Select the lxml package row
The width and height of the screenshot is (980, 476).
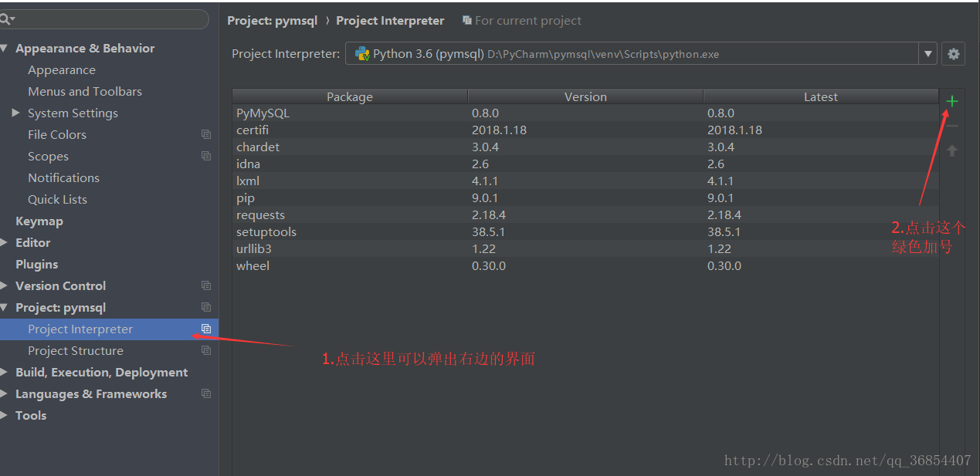(x=585, y=181)
